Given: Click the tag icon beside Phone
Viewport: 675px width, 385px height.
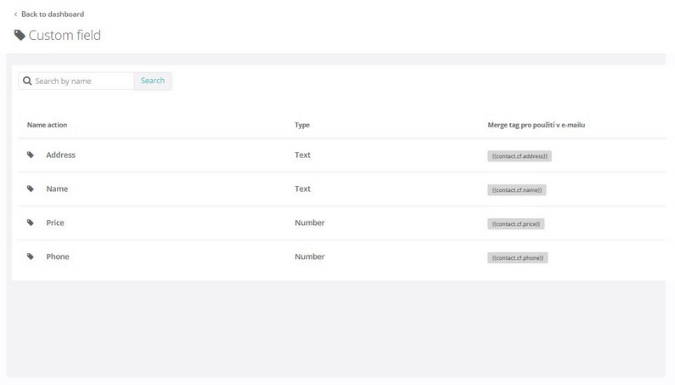Looking at the screenshot, I should (x=30, y=257).
